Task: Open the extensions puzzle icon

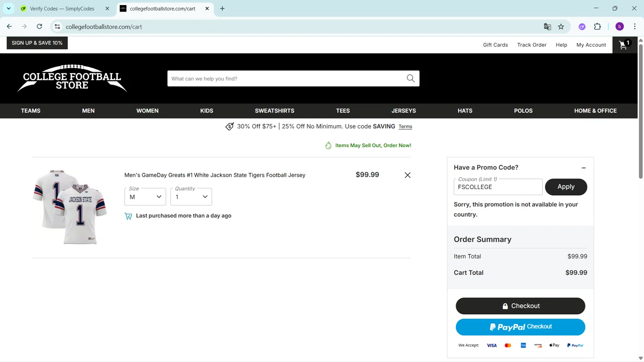Action: 598,27
